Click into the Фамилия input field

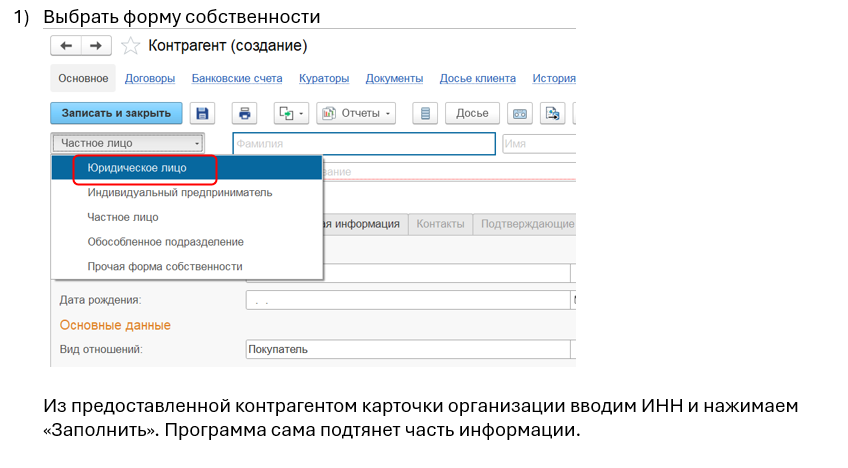coord(364,144)
